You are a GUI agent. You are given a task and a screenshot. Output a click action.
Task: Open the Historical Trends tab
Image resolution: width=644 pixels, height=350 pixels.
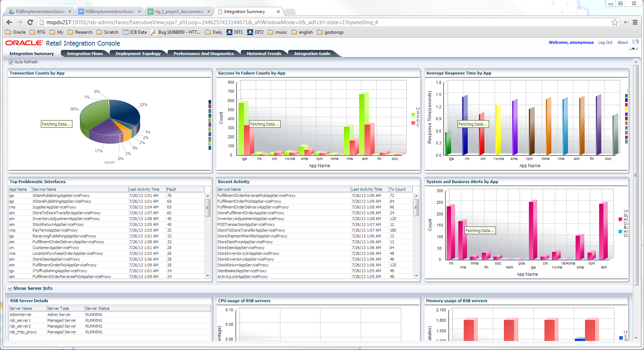pyautogui.click(x=264, y=54)
